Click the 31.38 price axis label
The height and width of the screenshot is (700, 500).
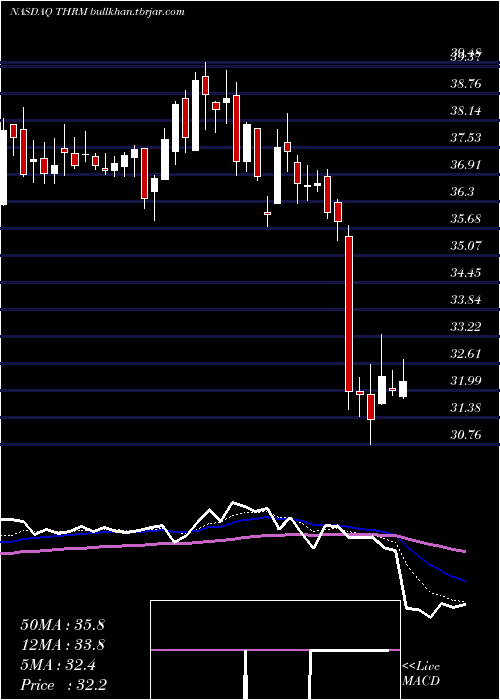[466, 408]
